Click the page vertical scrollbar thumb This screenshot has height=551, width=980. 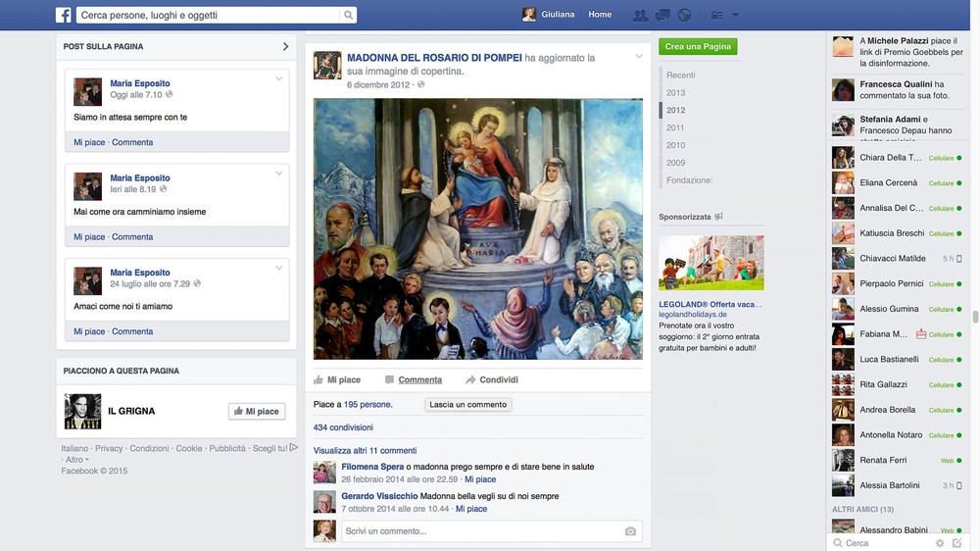click(x=975, y=317)
